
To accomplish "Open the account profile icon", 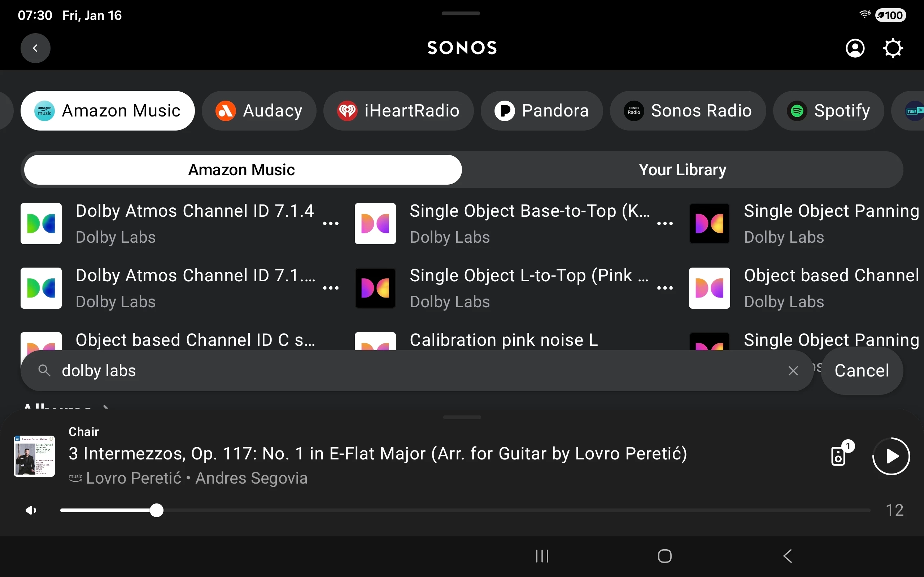I will [855, 48].
